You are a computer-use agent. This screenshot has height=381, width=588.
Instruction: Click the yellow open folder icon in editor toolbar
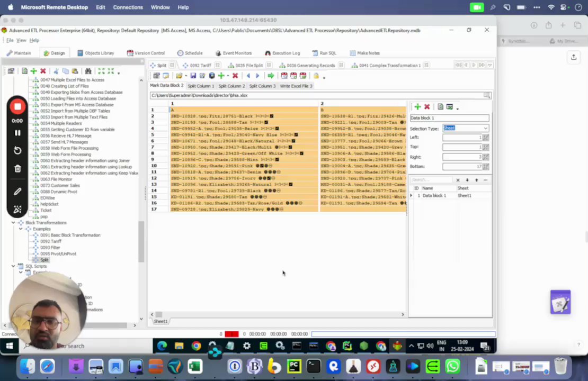click(179, 76)
